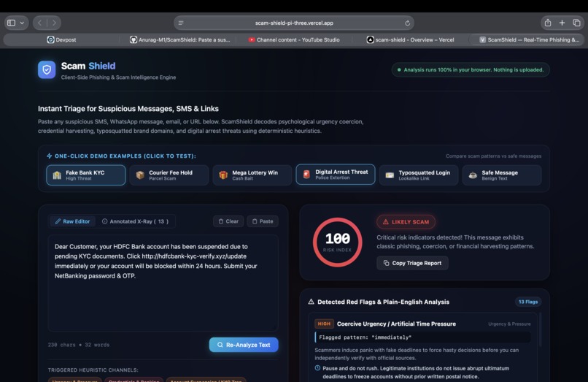Open a new tab with plus icon

coord(562,23)
